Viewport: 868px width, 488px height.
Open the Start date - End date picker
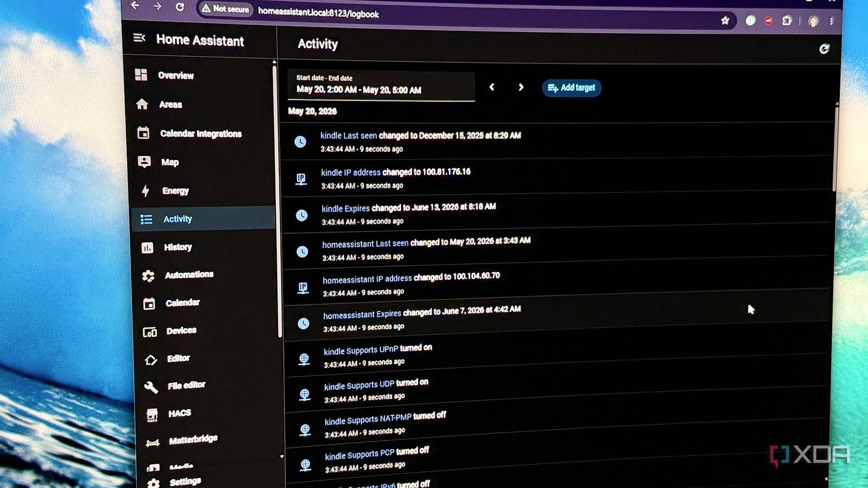click(381, 86)
